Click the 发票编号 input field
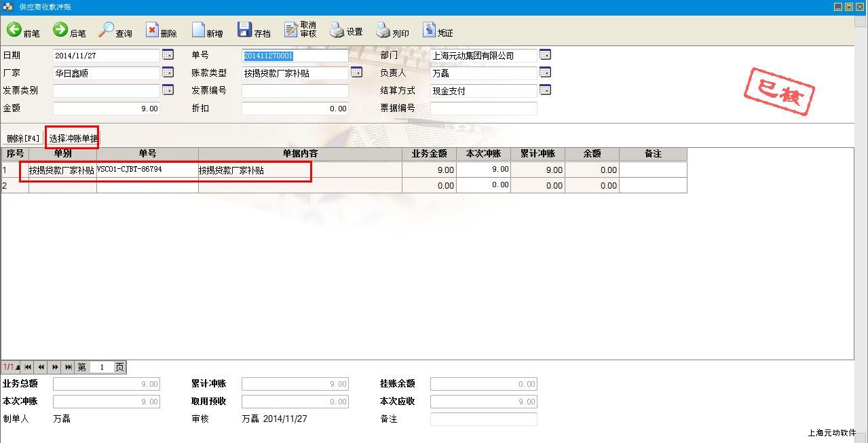The height and width of the screenshot is (443, 868). pyautogui.click(x=295, y=91)
